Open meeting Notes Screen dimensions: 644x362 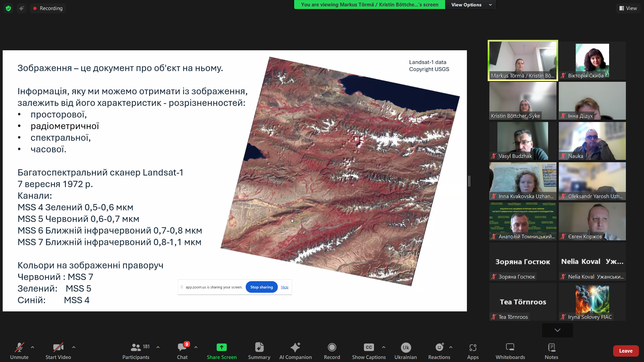(551, 351)
